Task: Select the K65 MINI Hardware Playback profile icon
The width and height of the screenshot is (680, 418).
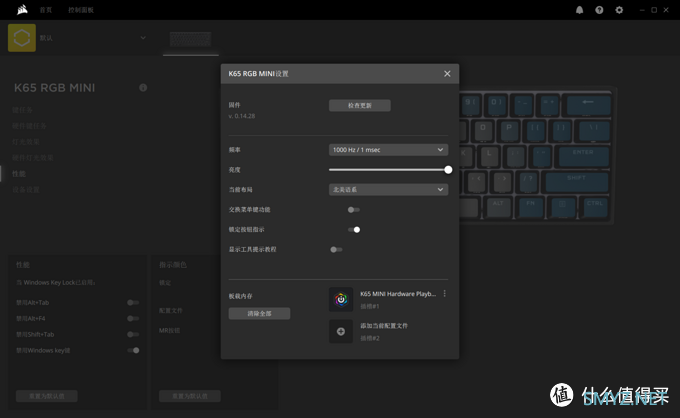Action: (341, 297)
